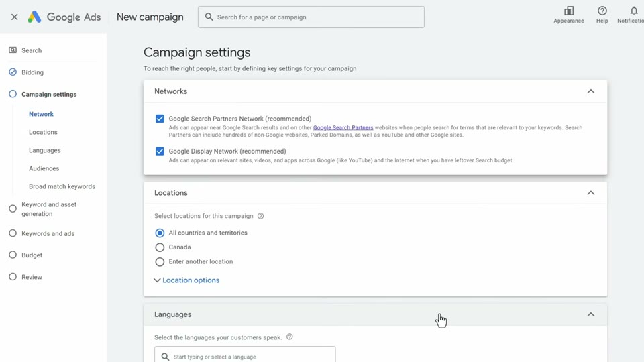Click the New campaign title text
644x362 pixels.
[150, 17]
